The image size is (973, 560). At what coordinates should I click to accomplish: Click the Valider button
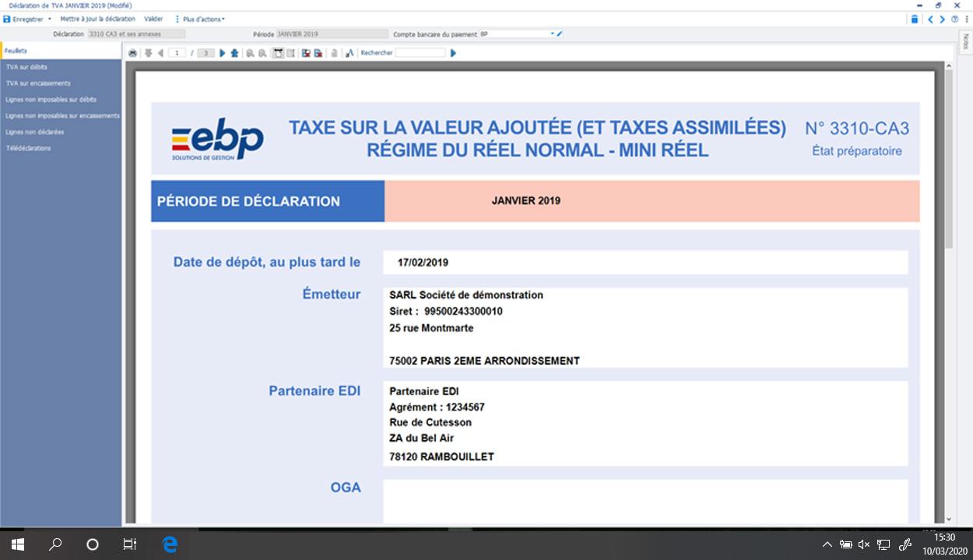tap(153, 19)
